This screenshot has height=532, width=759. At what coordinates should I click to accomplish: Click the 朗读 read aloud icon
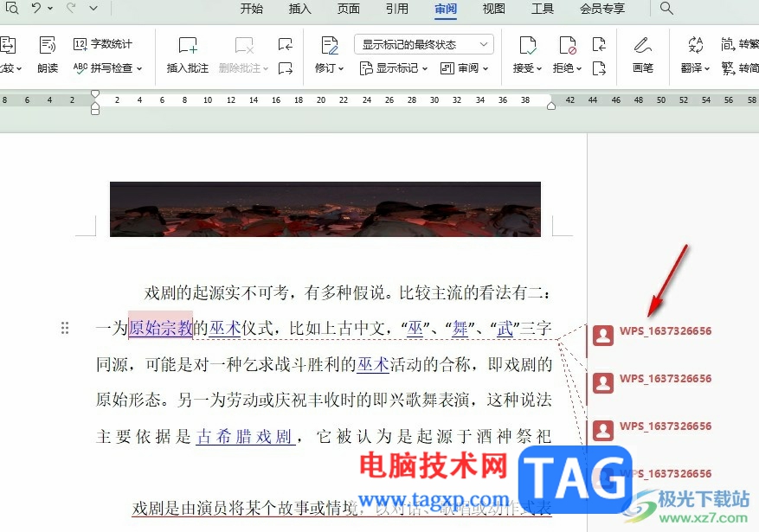point(48,46)
